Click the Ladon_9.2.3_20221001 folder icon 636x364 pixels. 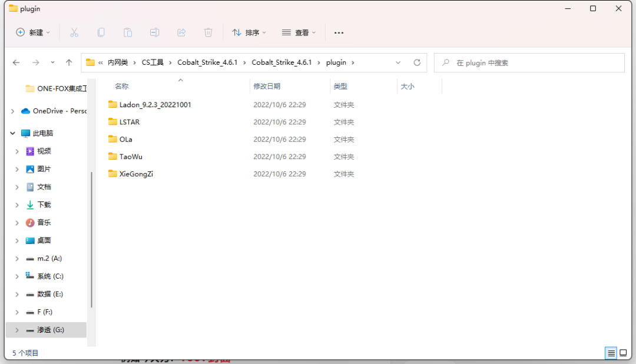pyautogui.click(x=112, y=104)
